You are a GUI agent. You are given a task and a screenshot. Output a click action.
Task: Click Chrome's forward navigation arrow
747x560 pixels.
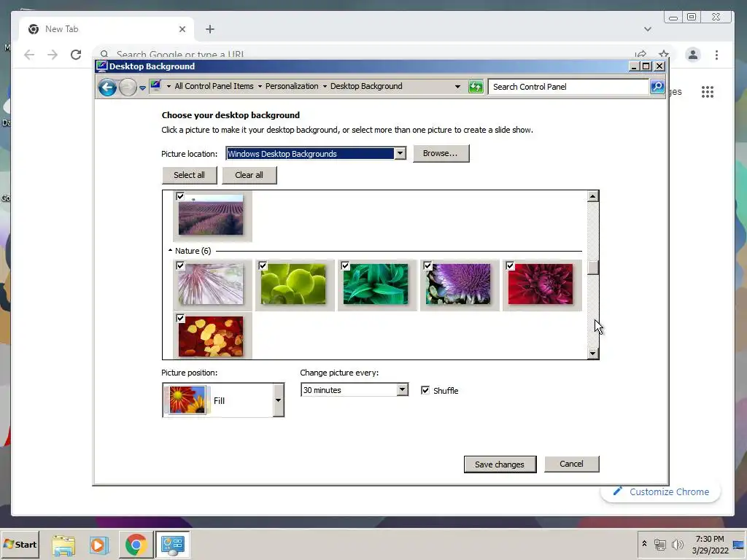tap(53, 55)
